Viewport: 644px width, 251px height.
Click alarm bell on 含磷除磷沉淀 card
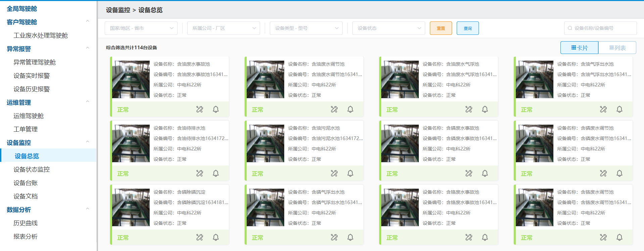(x=216, y=237)
